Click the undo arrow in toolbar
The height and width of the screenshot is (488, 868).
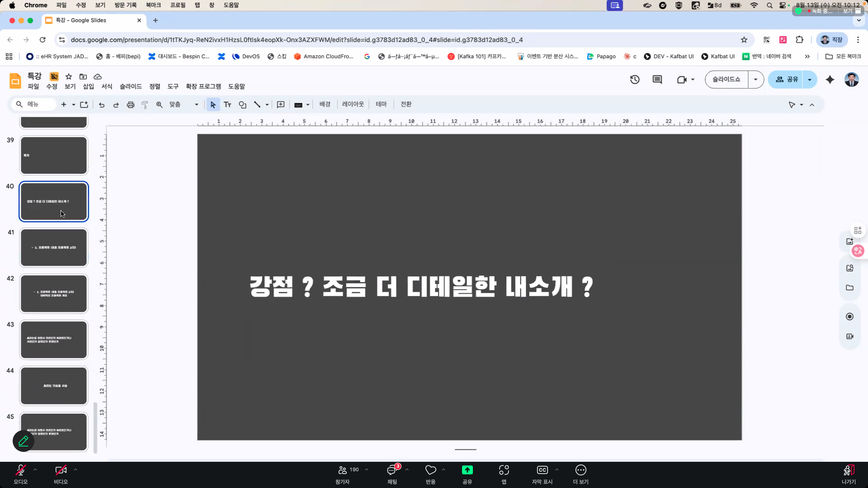tap(102, 105)
